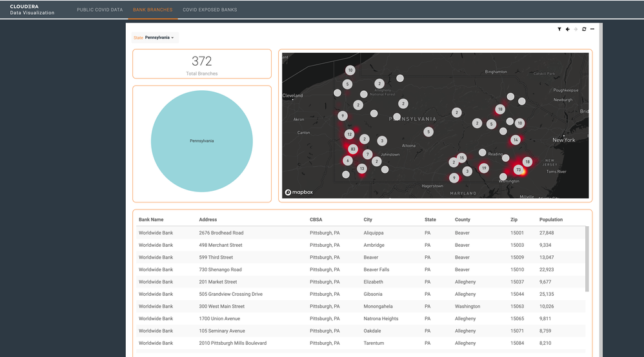644x357 pixels.
Task: Select the 2676 Brodhead Road table row
Action: 361,233
